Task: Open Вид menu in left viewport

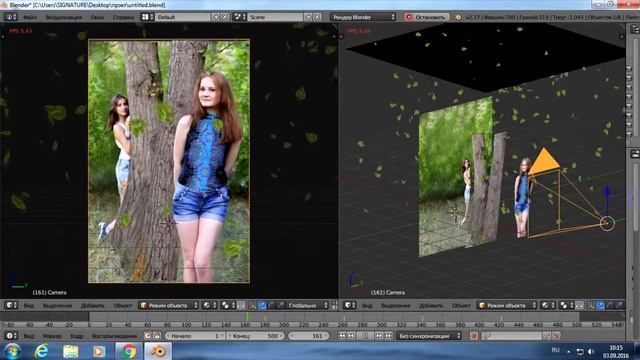Action: (29, 305)
